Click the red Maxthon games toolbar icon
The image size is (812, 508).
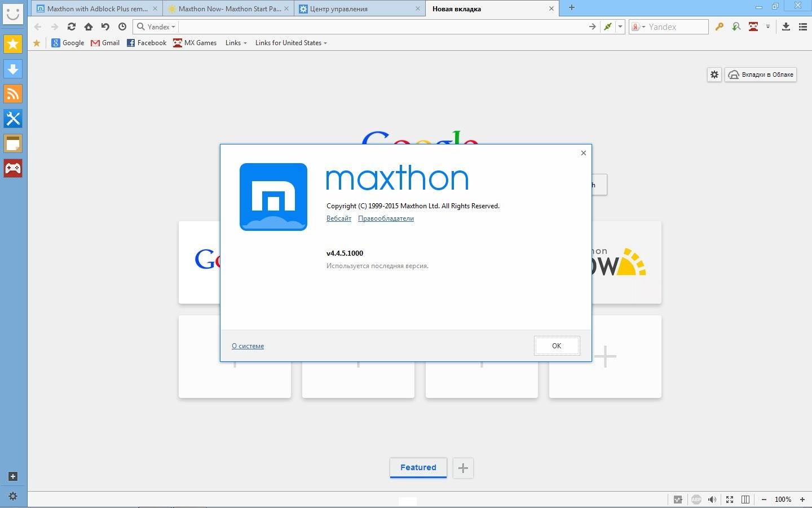(x=753, y=27)
